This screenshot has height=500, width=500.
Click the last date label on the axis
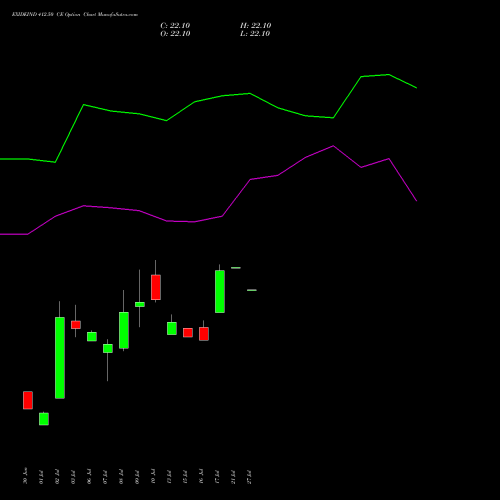(249, 477)
